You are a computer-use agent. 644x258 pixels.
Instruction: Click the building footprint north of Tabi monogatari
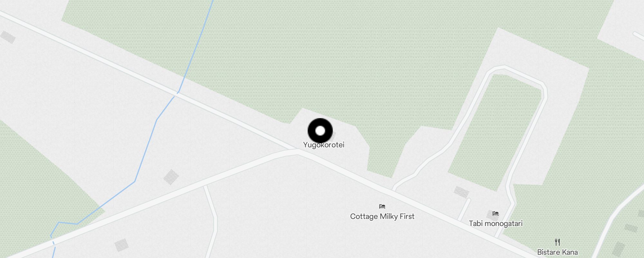[x=461, y=192]
